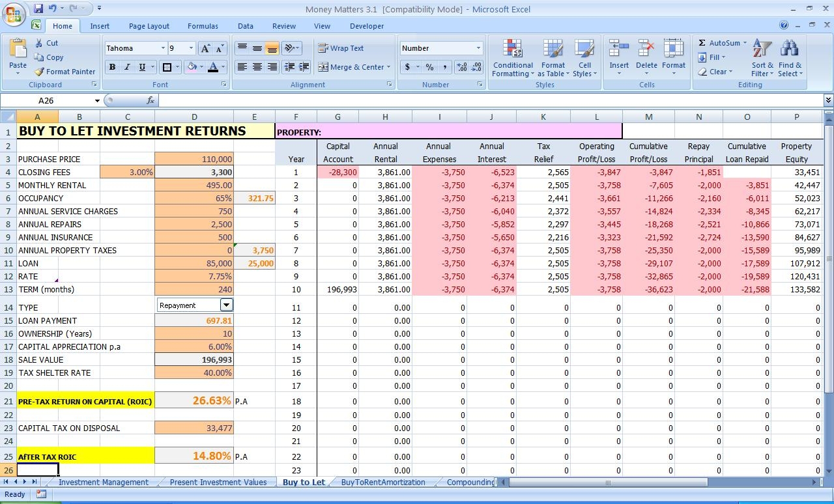
Task: Toggle bold formatting
Action: pyautogui.click(x=111, y=66)
